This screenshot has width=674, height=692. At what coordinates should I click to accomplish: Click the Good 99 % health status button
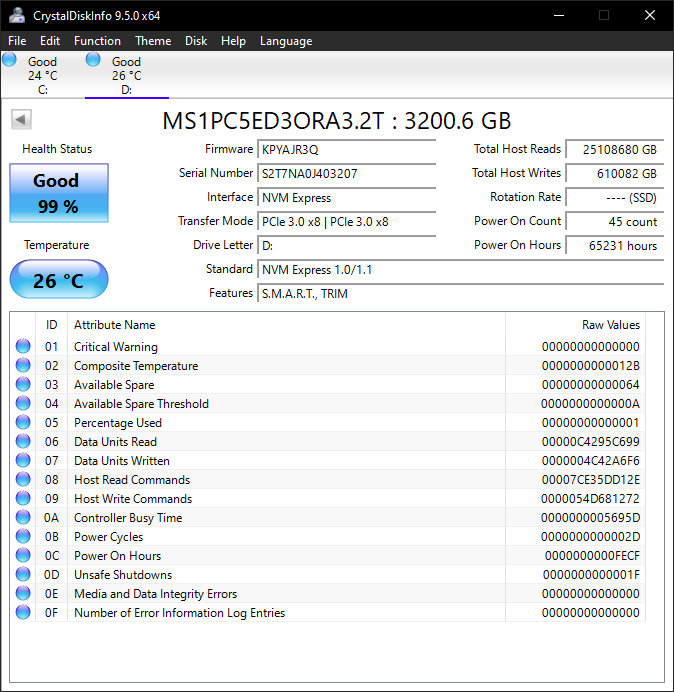58,193
